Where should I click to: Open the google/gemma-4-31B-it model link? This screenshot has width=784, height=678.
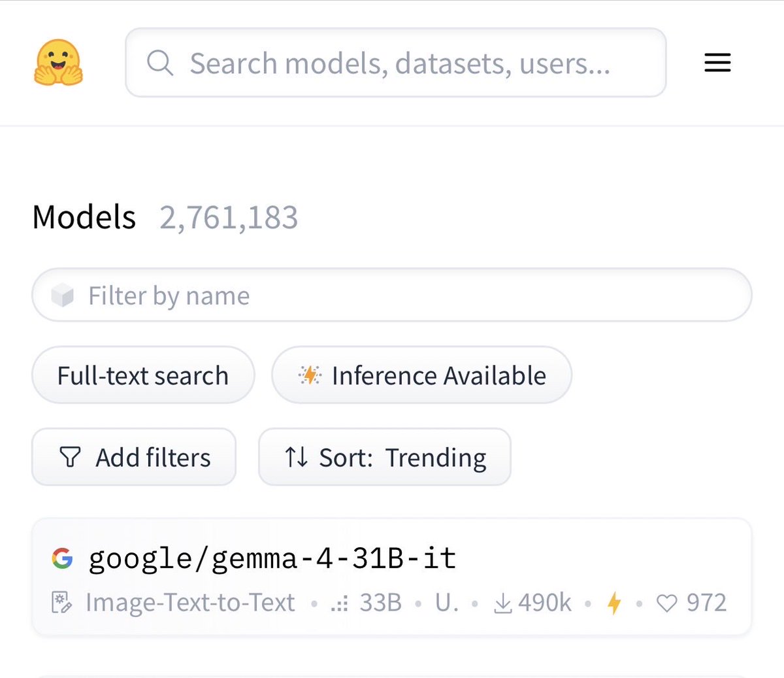pos(272,558)
